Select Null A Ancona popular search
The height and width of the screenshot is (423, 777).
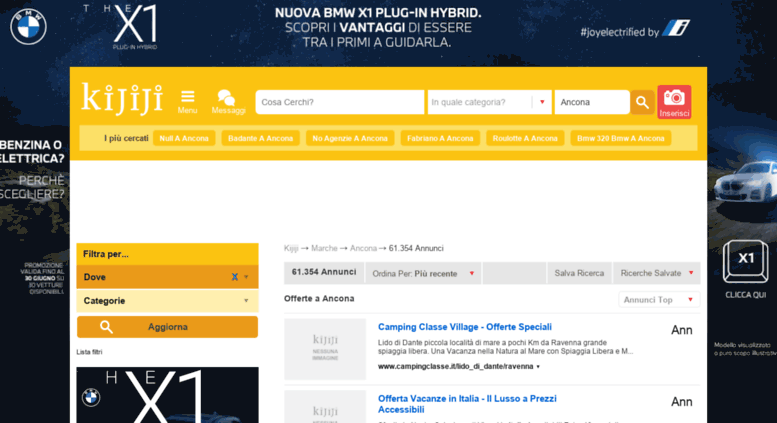[x=184, y=138]
